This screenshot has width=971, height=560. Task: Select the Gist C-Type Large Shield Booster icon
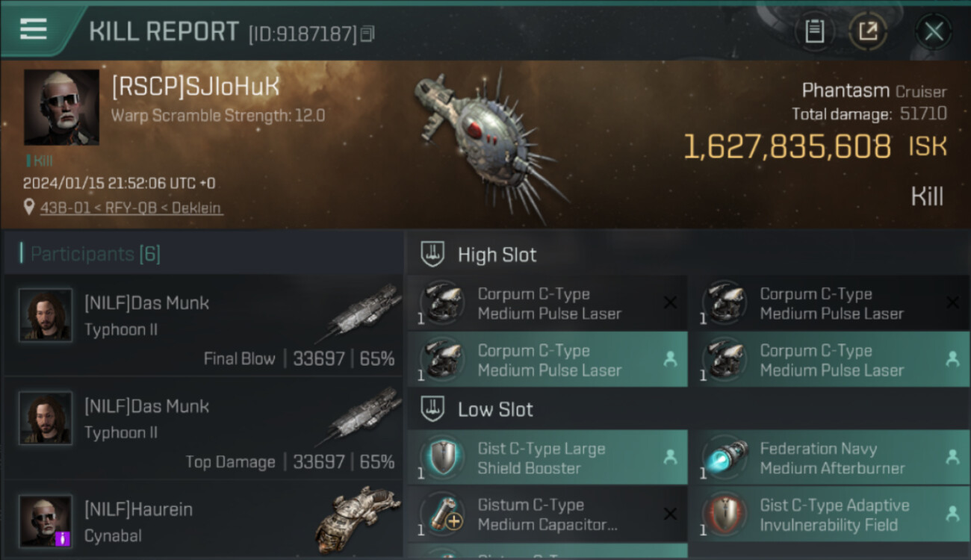[x=442, y=457]
